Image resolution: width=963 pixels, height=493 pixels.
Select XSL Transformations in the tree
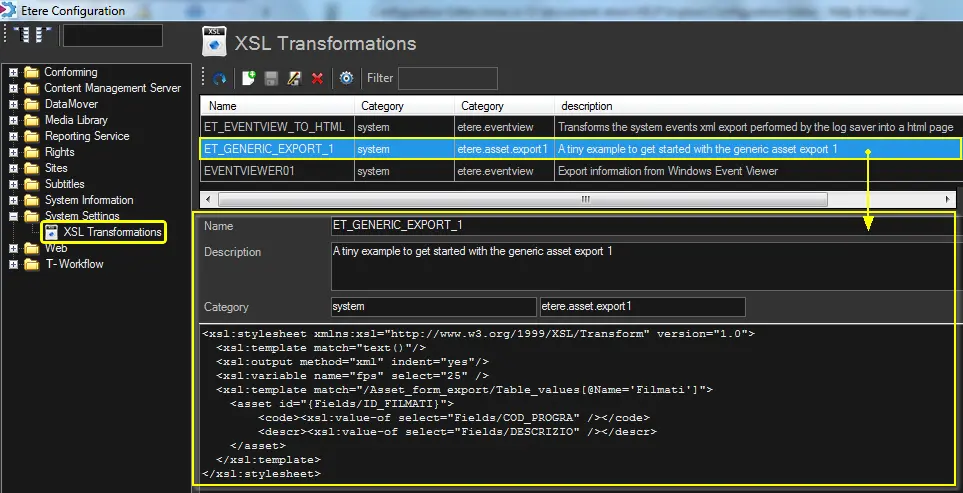coord(111,232)
